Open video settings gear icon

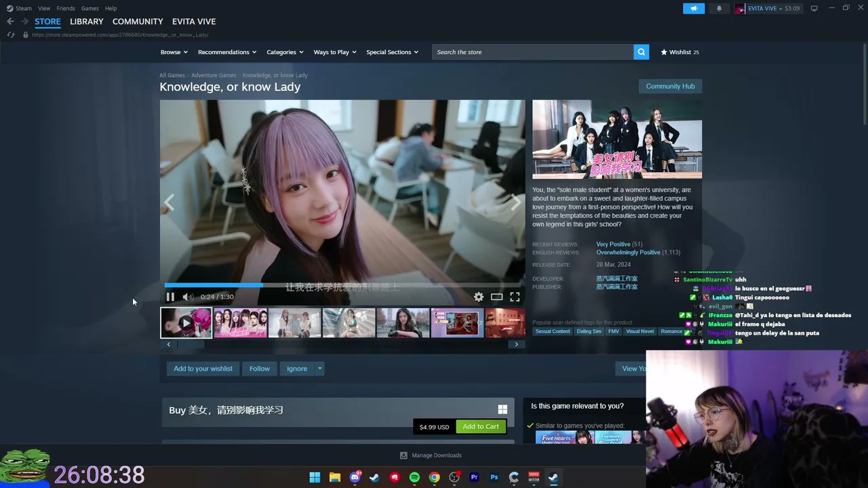tap(479, 297)
